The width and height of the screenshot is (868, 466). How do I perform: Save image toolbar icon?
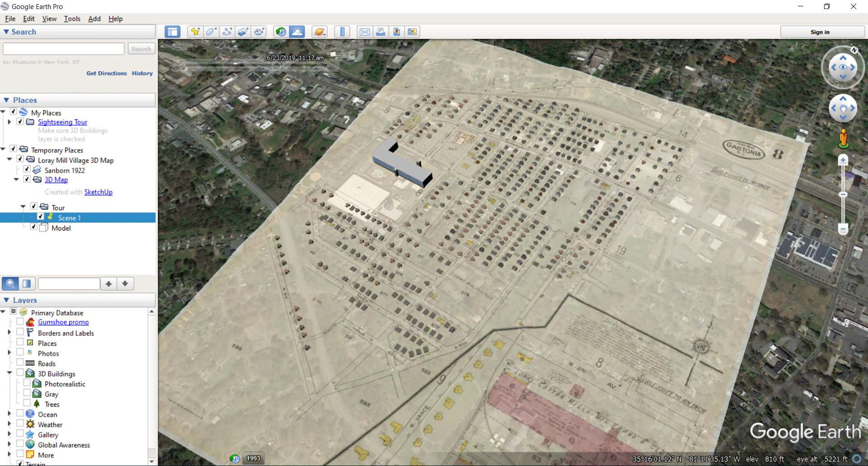click(397, 32)
